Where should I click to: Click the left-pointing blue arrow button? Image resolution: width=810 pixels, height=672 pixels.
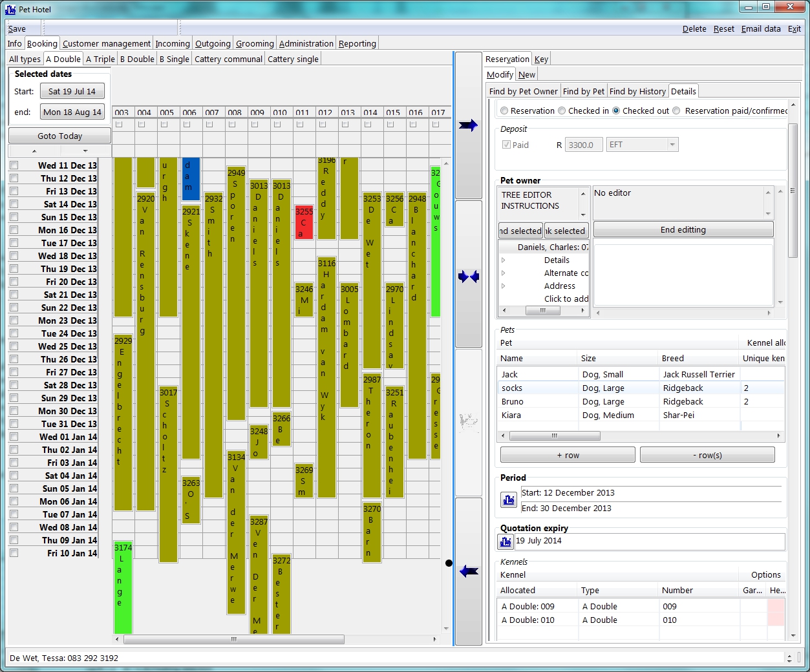click(468, 571)
